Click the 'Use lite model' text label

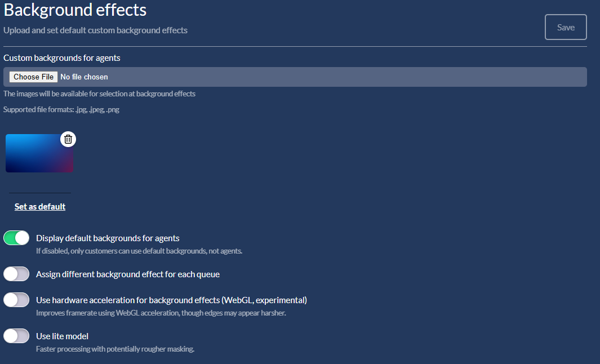(62, 336)
